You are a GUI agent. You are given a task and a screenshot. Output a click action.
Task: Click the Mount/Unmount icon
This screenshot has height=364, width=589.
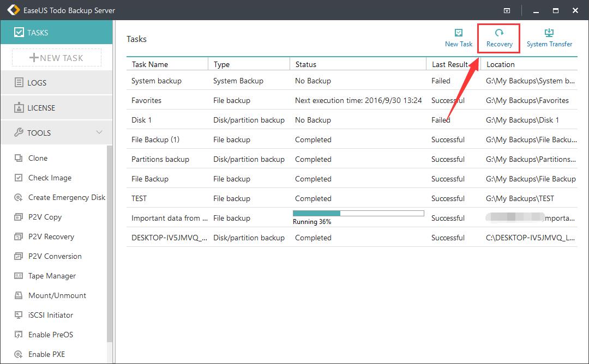pos(19,295)
